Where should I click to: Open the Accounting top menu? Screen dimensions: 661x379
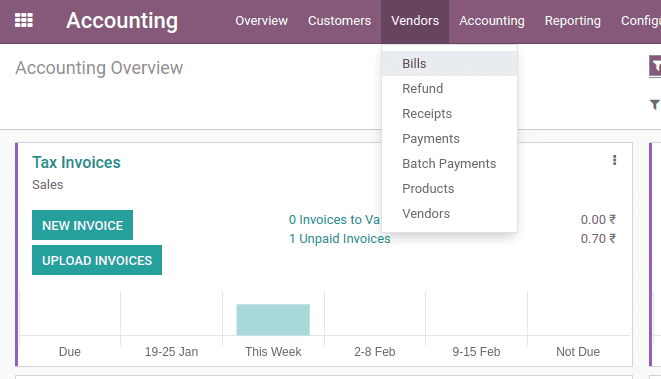492,21
